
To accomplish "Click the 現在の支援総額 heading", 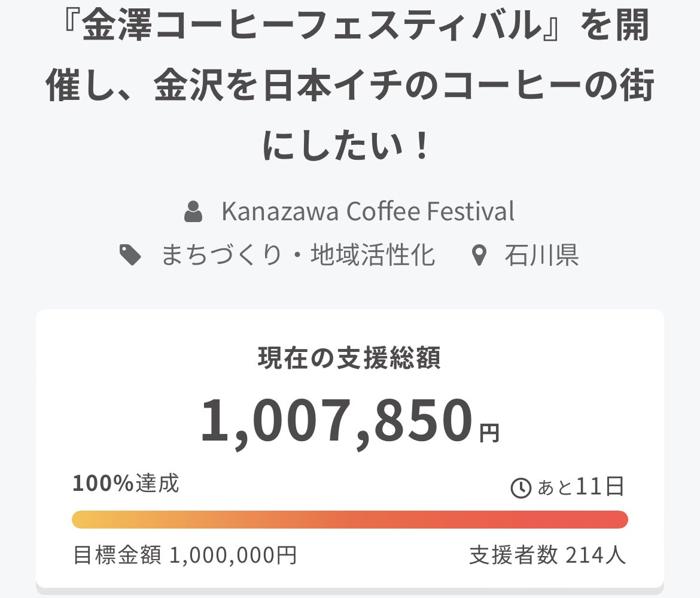I will (349, 358).
